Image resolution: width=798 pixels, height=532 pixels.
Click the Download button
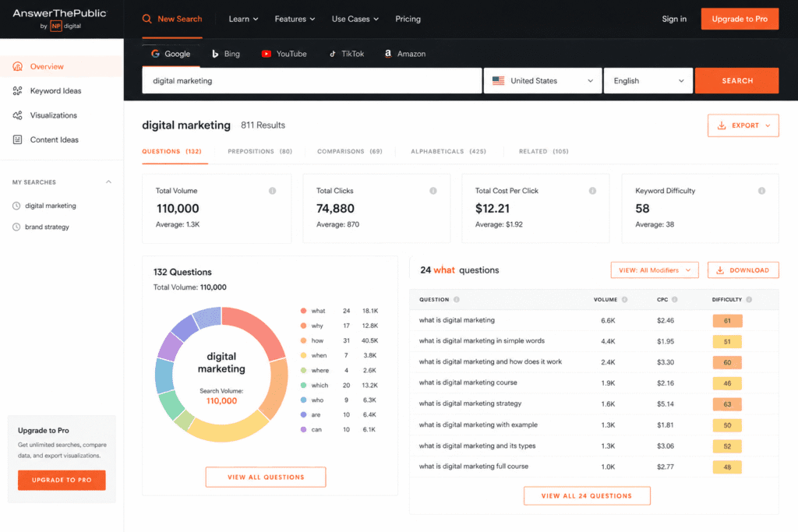743,270
